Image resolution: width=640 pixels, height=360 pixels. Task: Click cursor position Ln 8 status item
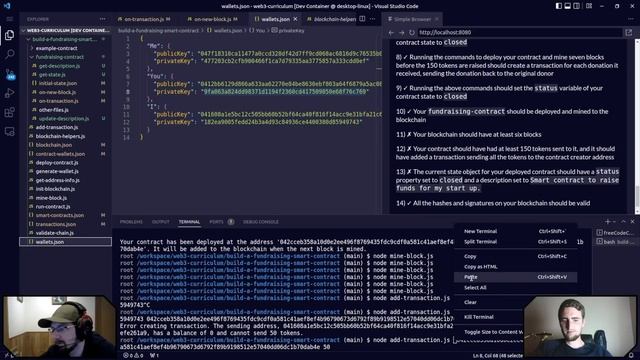pos(498,356)
